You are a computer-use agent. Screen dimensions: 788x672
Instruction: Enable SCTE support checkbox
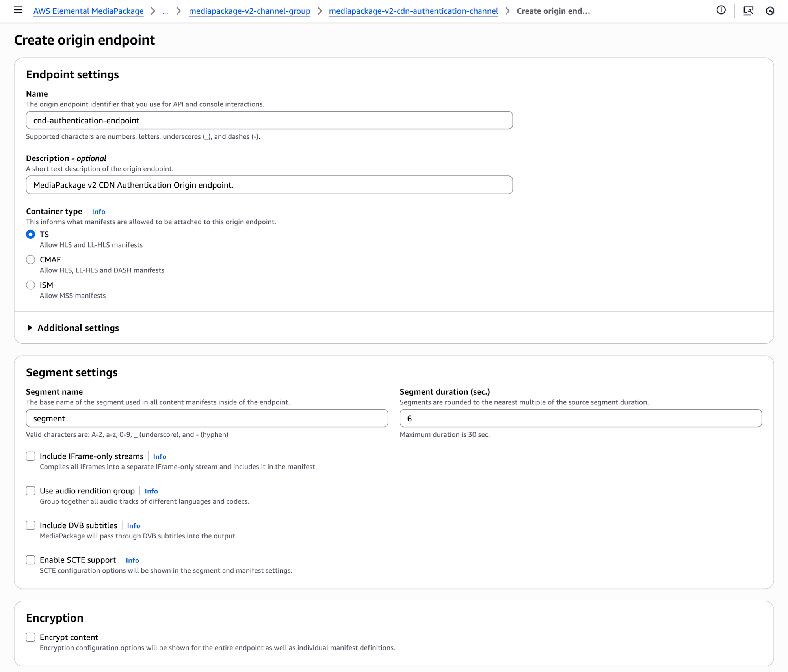[31, 560]
